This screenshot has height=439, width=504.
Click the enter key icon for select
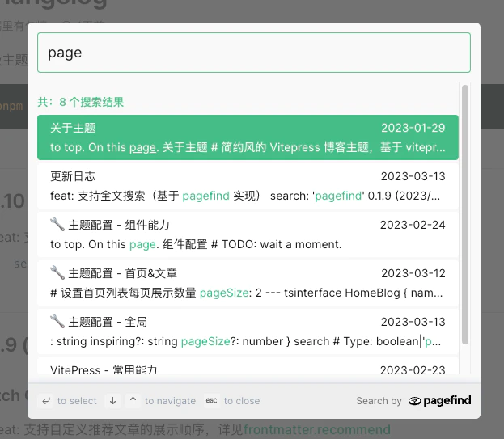tap(46, 401)
